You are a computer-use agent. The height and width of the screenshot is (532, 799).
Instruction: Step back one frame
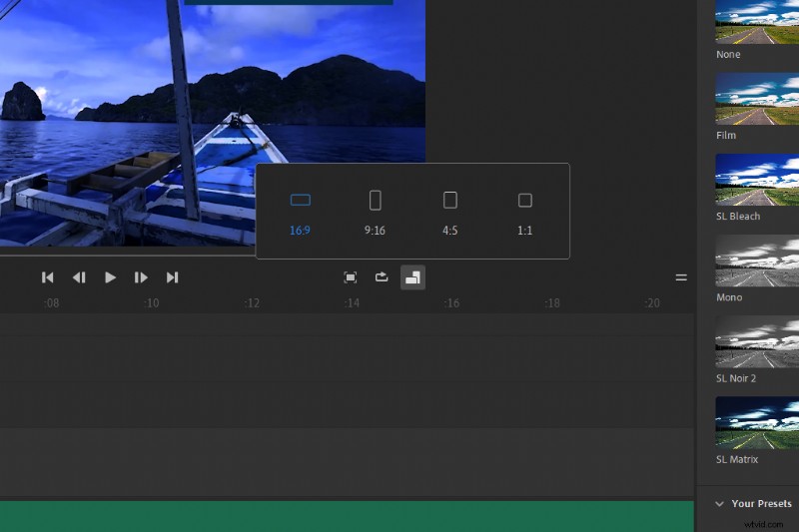pyautogui.click(x=79, y=277)
